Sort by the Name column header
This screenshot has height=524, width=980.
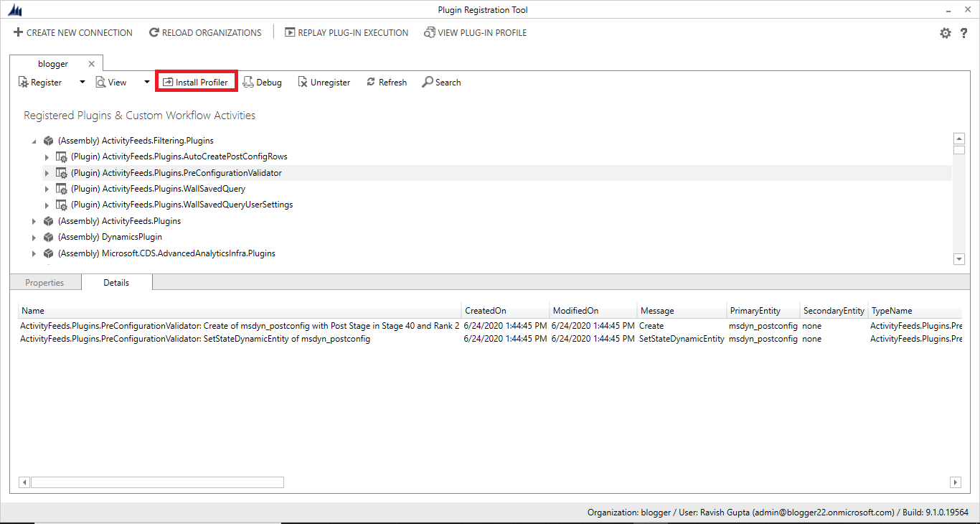[240, 311]
